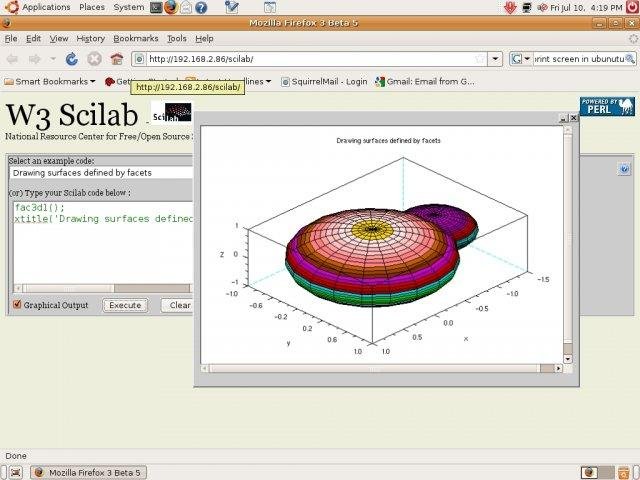Click the site identity icon in address bar

click(140, 59)
